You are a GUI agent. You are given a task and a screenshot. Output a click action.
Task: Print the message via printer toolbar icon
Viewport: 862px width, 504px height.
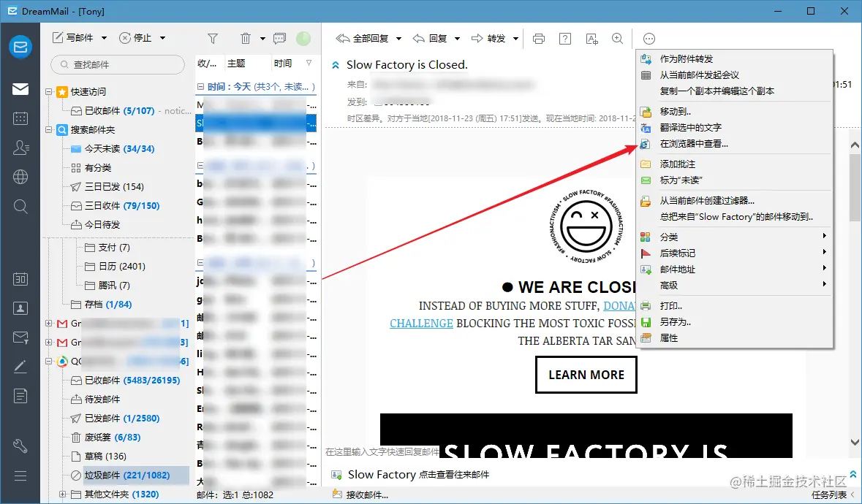coord(539,39)
